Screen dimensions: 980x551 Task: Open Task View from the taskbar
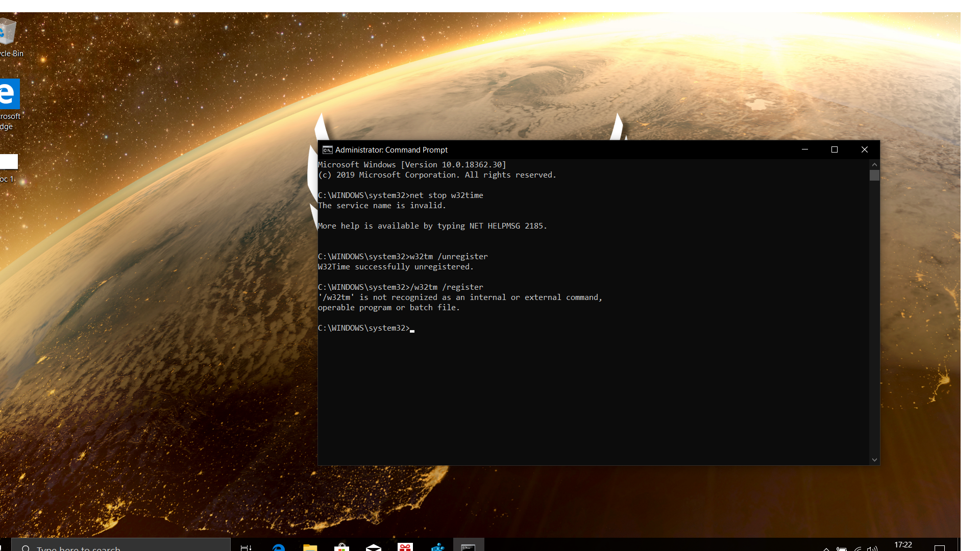(x=246, y=547)
